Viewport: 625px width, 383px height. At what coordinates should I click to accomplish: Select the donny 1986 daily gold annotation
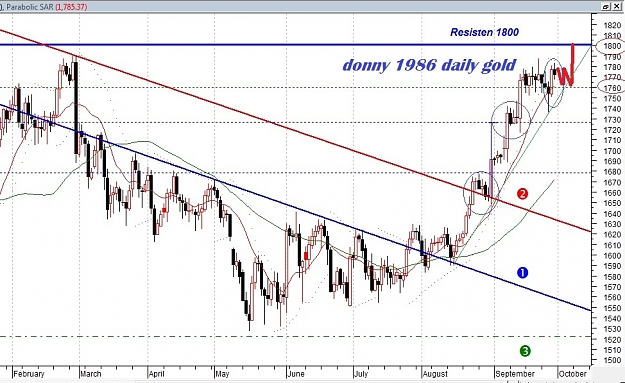tap(429, 65)
